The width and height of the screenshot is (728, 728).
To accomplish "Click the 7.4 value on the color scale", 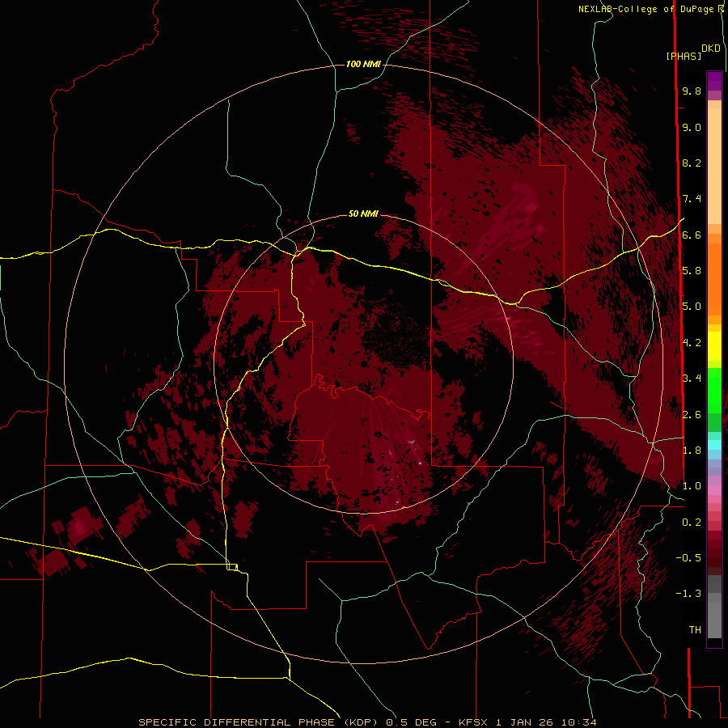I will point(692,199).
